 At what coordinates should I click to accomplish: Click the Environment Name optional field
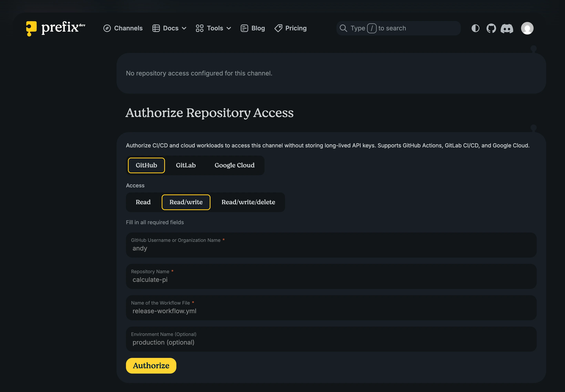click(331, 339)
